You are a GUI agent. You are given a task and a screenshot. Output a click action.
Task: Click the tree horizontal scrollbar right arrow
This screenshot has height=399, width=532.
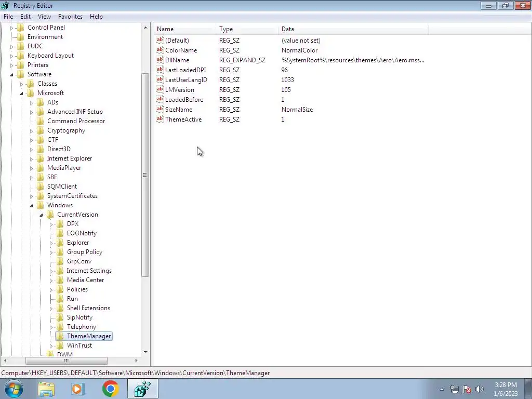point(136,361)
